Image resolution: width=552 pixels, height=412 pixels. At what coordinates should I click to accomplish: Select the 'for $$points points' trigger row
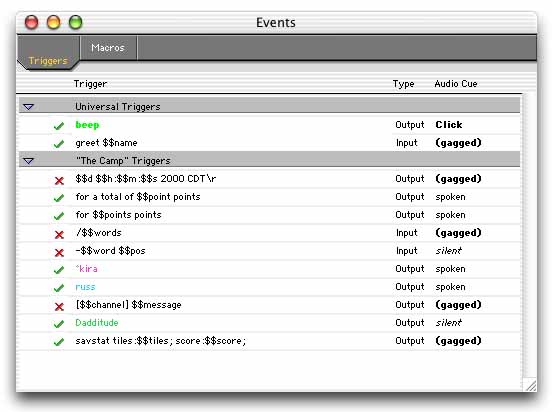270,215
